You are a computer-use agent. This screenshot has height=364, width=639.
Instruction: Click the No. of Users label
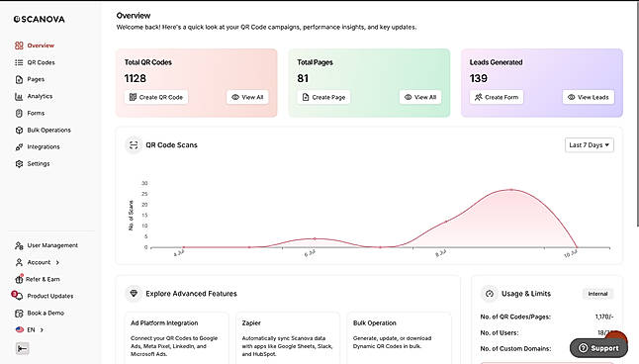500,332
